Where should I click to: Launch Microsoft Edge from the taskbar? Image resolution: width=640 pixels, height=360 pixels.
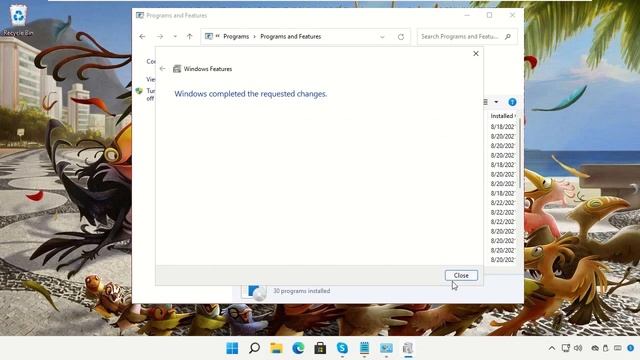click(x=298, y=348)
